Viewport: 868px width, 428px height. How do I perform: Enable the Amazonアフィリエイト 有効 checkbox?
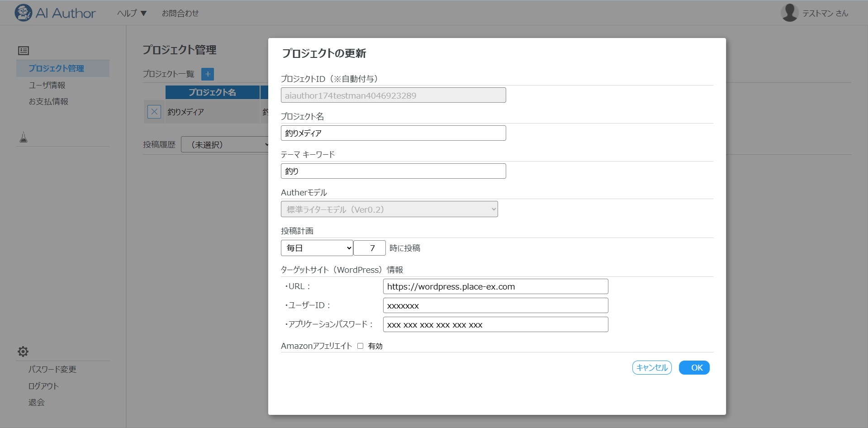tap(360, 346)
